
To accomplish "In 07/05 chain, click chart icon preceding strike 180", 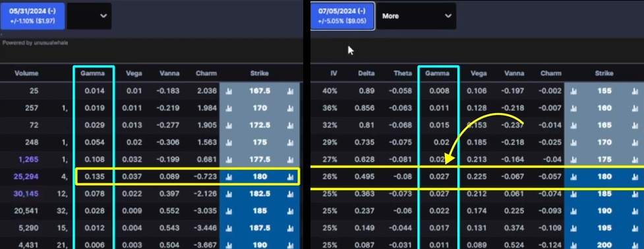I will click(x=573, y=176).
